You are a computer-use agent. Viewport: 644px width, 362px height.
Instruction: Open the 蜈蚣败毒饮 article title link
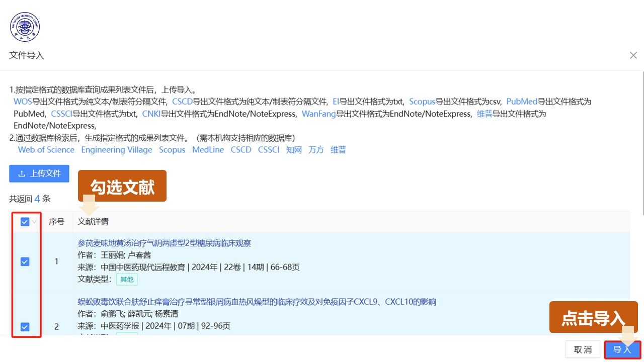pyautogui.click(x=257, y=302)
